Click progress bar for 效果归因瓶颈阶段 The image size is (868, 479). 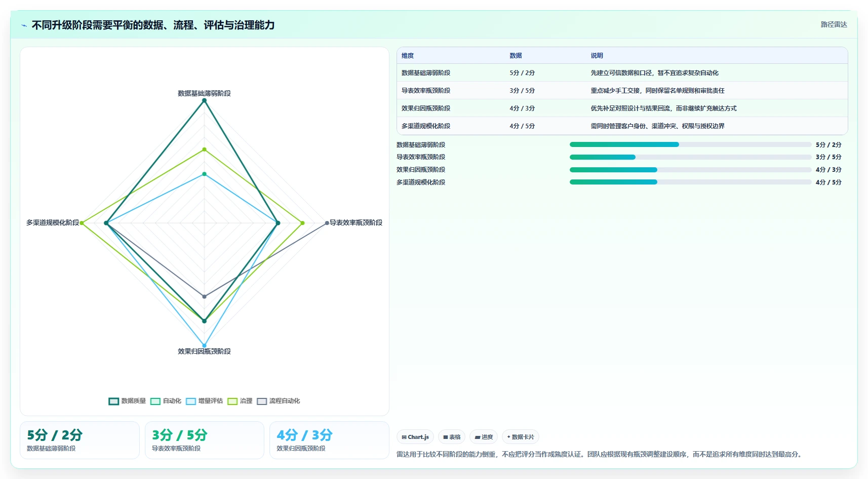(x=690, y=170)
